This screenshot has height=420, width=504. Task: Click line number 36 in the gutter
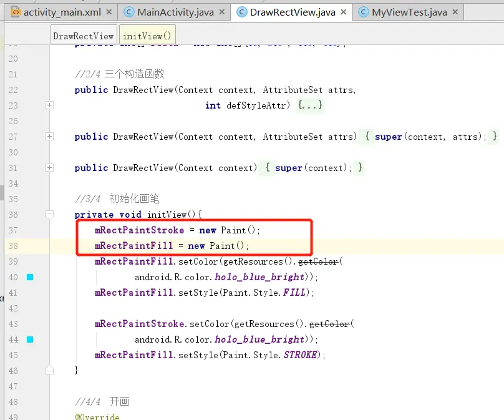pyautogui.click(x=13, y=215)
